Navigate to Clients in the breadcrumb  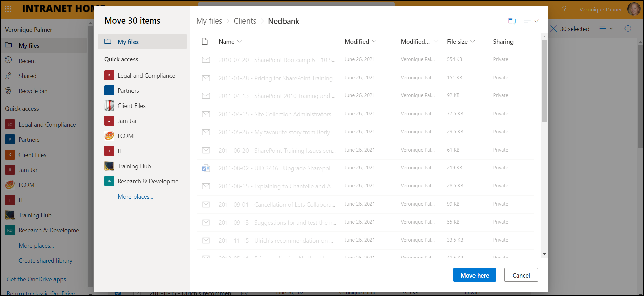click(245, 21)
